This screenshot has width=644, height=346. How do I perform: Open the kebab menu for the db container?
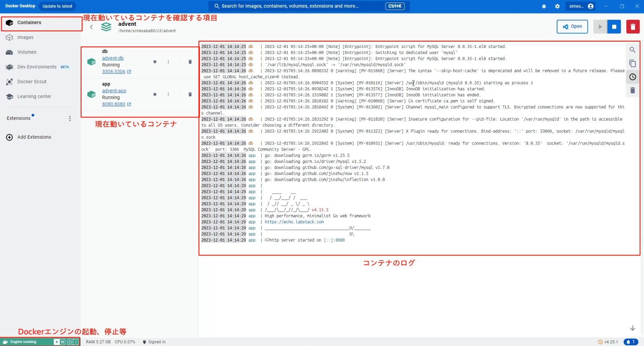click(x=168, y=61)
